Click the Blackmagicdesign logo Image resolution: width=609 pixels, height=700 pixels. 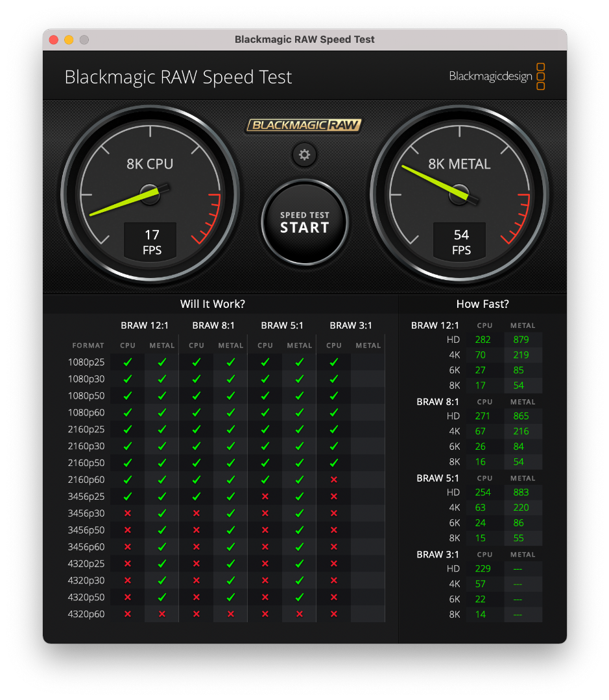click(x=497, y=76)
